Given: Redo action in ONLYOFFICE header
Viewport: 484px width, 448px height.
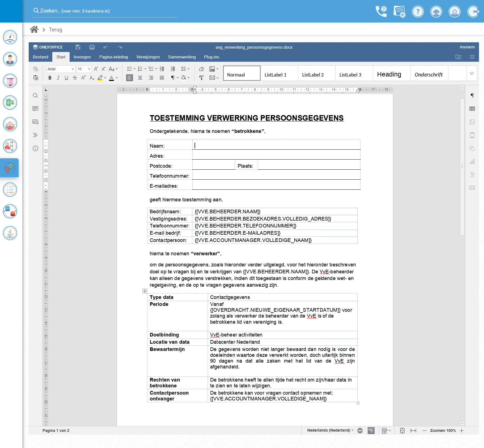Looking at the screenshot, I should click(120, 47).
